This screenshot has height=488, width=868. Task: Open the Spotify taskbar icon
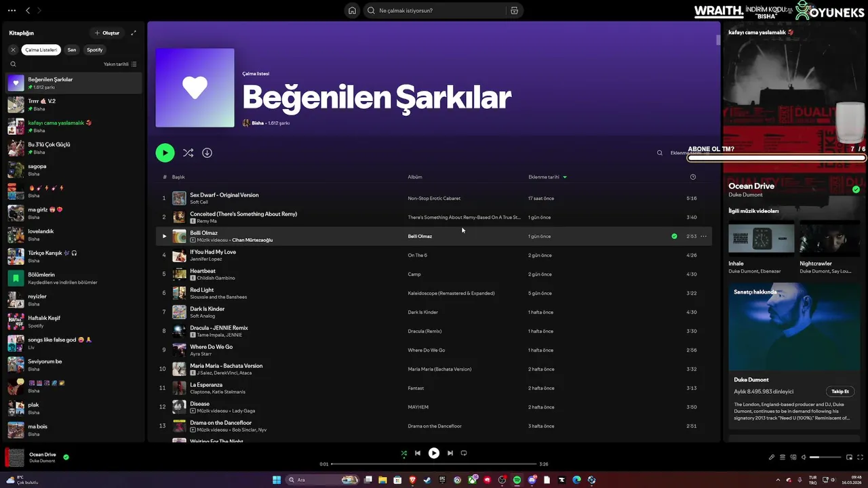coord(517,480)
